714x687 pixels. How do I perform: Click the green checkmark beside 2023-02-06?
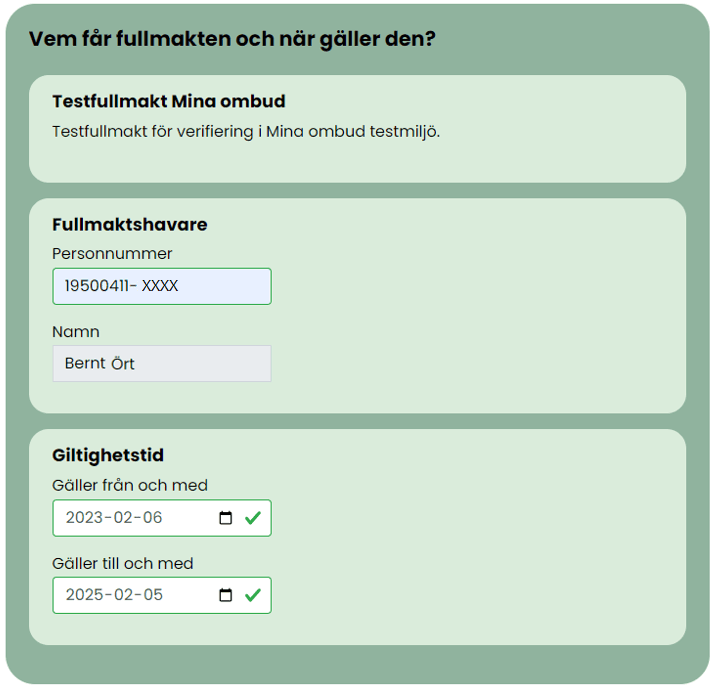point(253,518)
